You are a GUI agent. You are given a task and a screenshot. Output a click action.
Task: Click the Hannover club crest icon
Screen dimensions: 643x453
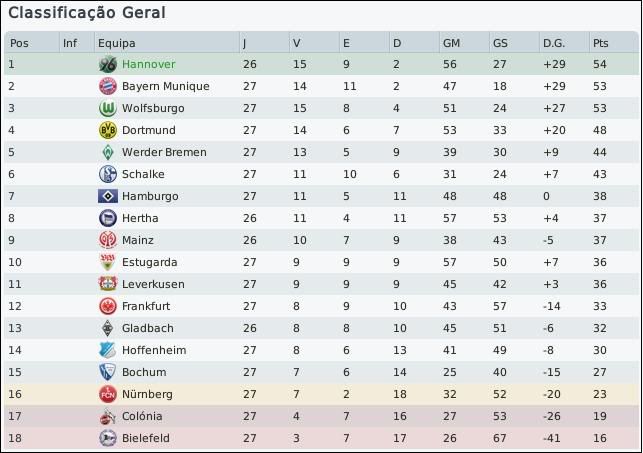pos(108,64)
